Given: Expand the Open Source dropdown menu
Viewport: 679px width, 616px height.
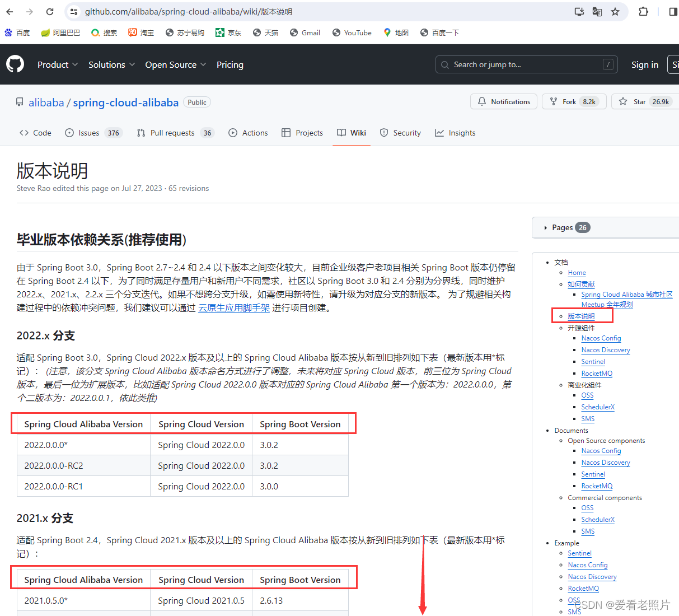Looking at the screenshot, I should pos(176,64).
